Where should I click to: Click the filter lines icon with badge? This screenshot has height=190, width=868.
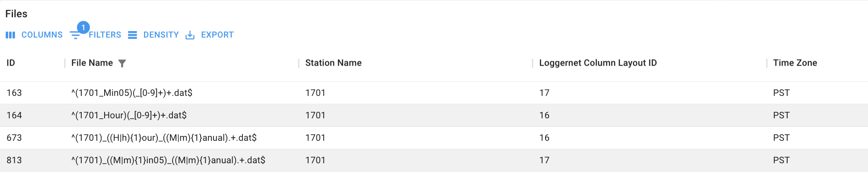[75, 36]
